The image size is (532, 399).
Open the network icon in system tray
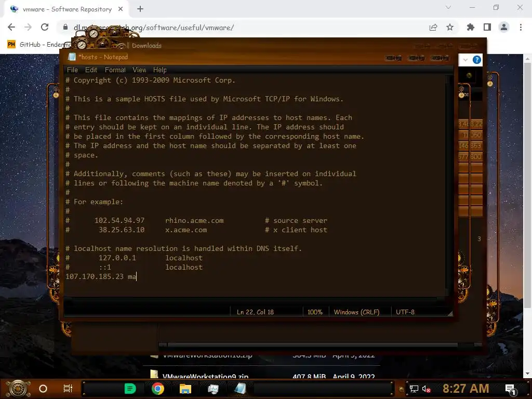pos(414,389)
